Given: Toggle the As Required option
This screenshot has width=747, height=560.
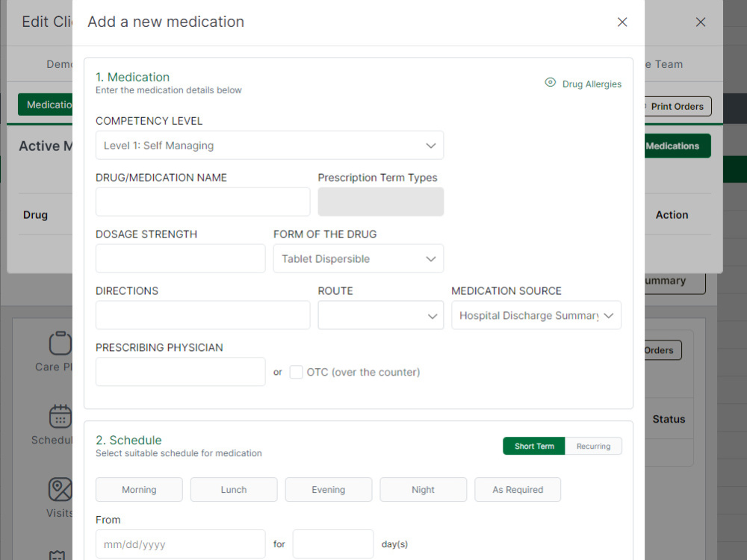Looking at the screenshot, I should (x=518, y=490).
